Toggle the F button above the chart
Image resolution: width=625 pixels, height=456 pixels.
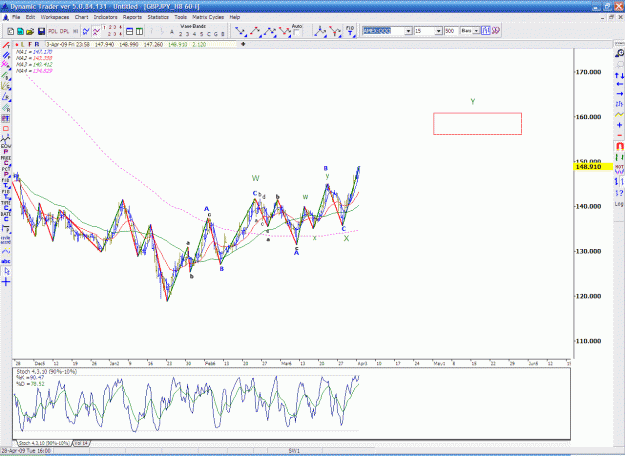[x=29, y=44]
